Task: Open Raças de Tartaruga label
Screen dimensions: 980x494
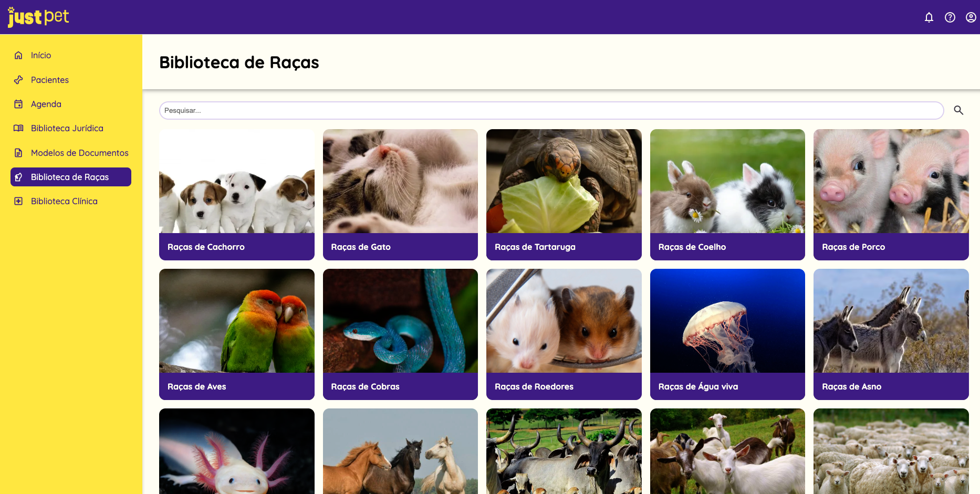Action: (535, 247)
